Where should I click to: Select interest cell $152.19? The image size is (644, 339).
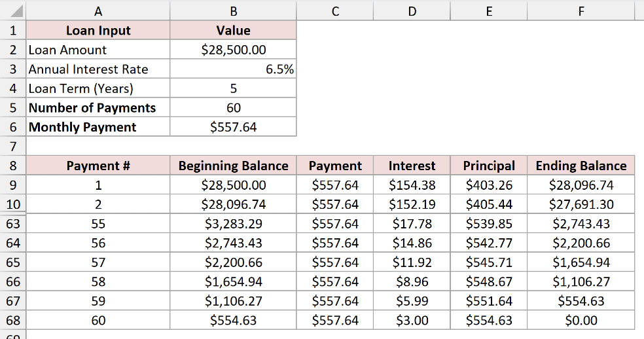coord(412,204)
